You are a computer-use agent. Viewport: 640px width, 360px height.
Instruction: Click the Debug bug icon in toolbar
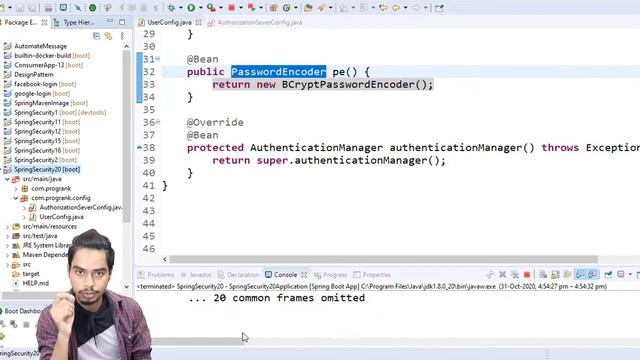171,8
